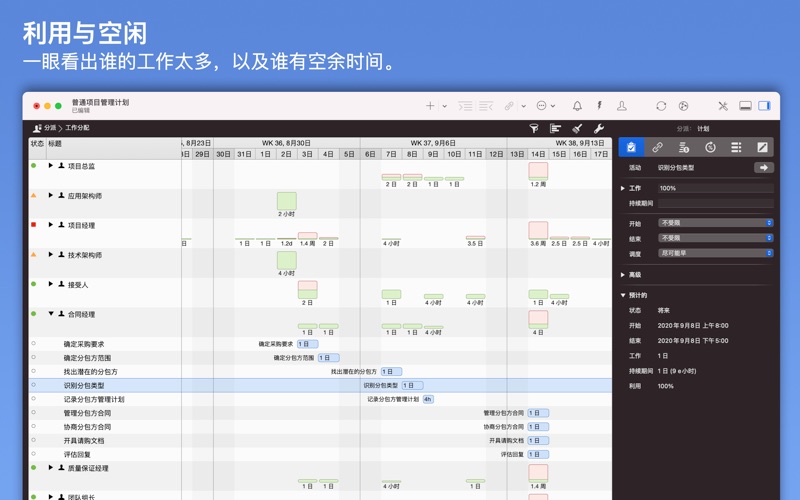
Task: Toggle the right sidebar panel view
Action: [x=765, y=105]
